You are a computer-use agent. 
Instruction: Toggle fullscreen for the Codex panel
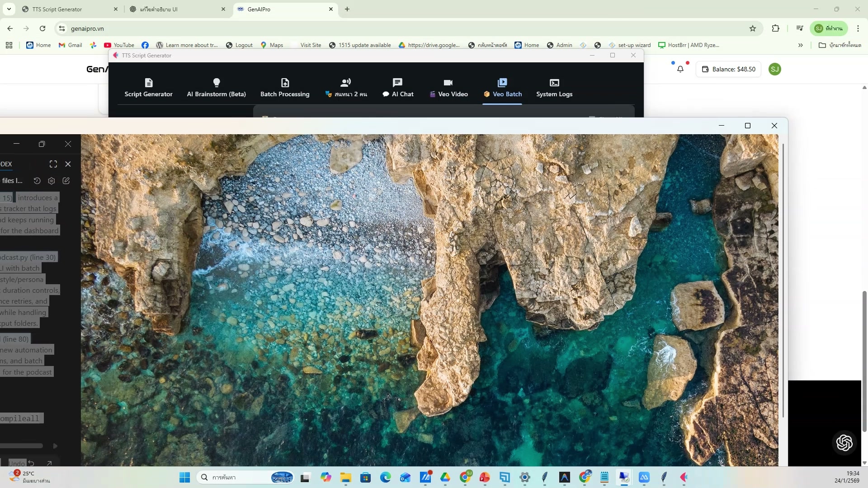(x=53, y=164)
